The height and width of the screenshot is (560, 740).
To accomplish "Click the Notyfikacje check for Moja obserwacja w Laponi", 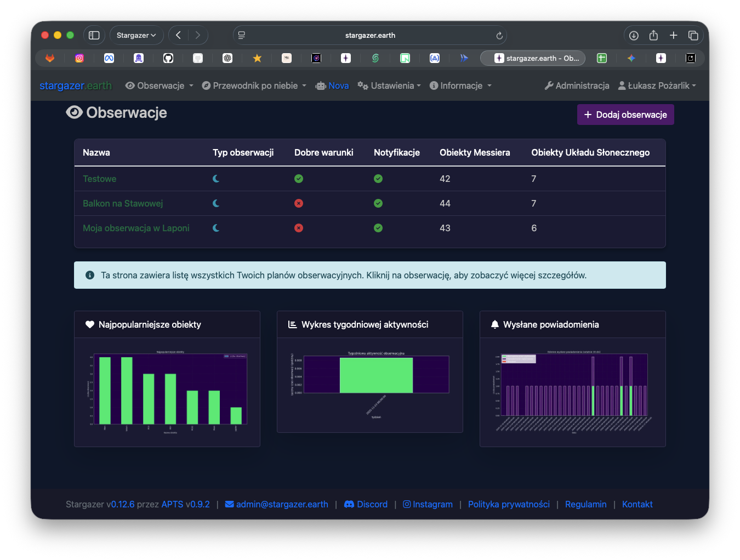I will click(x=378, y=228).
